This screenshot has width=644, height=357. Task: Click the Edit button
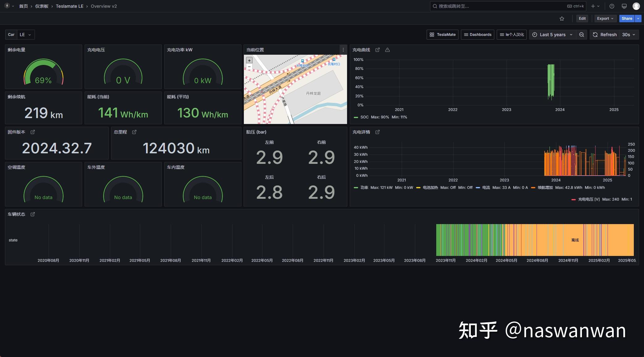pos(582,18)
